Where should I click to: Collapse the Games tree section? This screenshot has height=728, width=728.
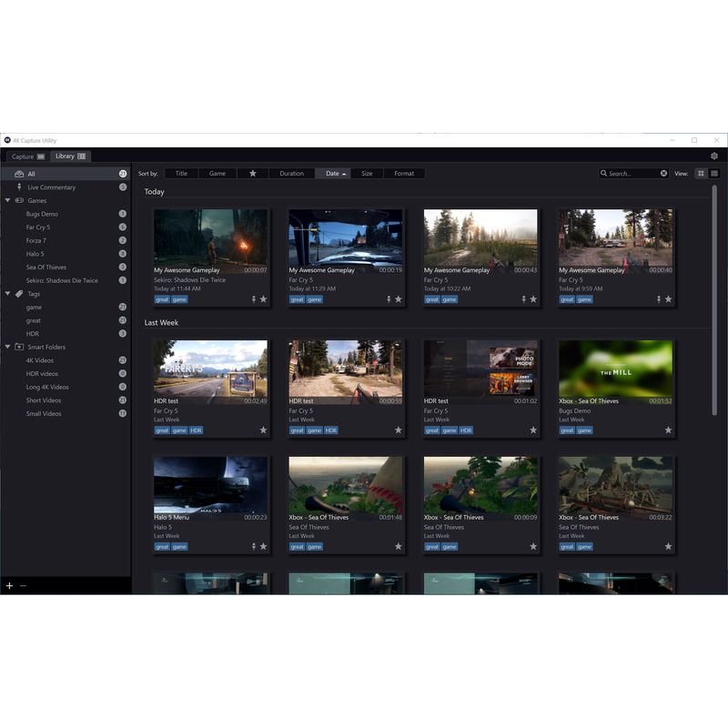click(x=7, y=200)
